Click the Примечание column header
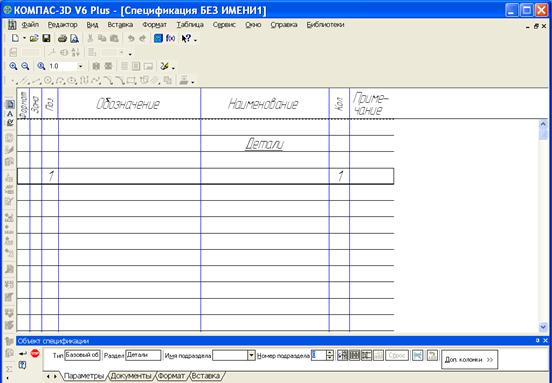The width and height of the screenshot is (552, 383). [x=371, y=104]
